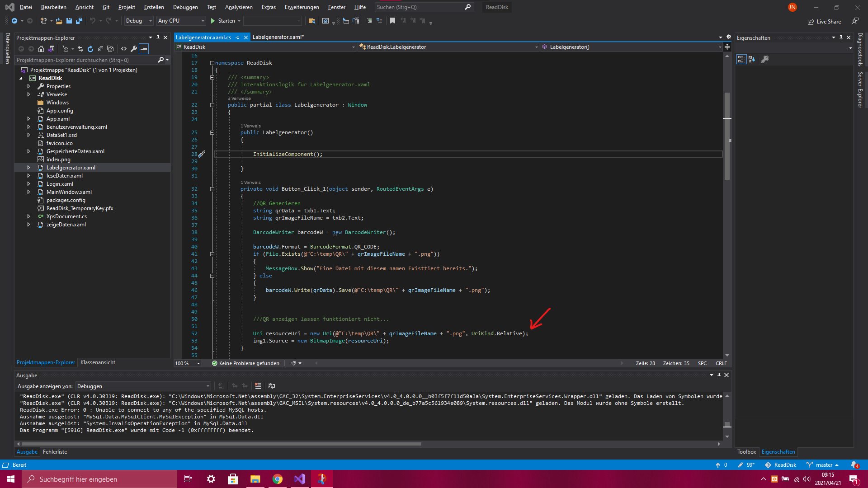Click the View Code icon in Projektmappen-Explorer
Viewport: 868px width, 488px height.
pos(124,49)
